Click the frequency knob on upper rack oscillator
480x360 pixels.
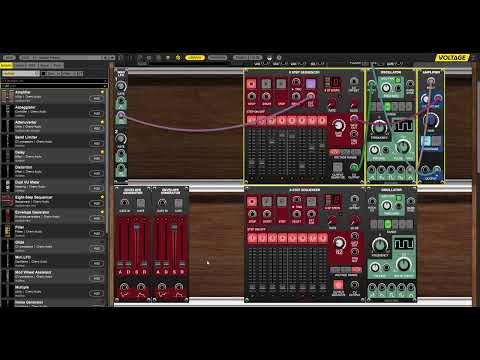pyautogui.click(x=379, y=127)
